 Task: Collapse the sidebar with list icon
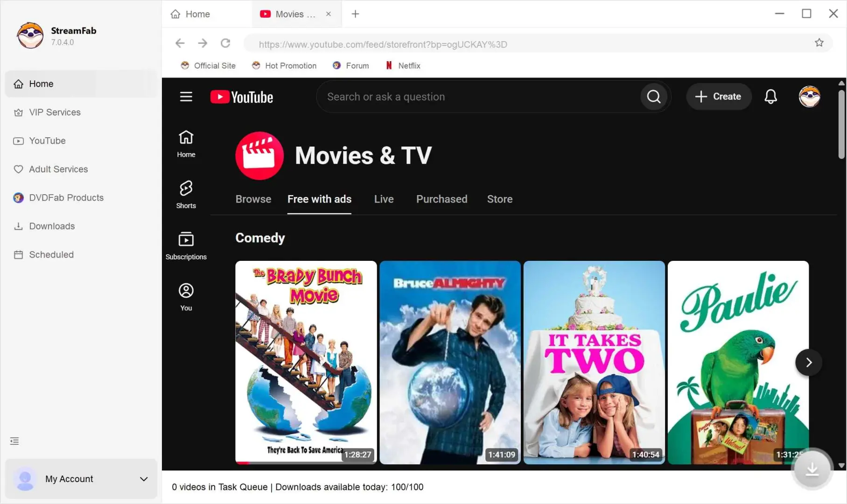coord(14,441)
